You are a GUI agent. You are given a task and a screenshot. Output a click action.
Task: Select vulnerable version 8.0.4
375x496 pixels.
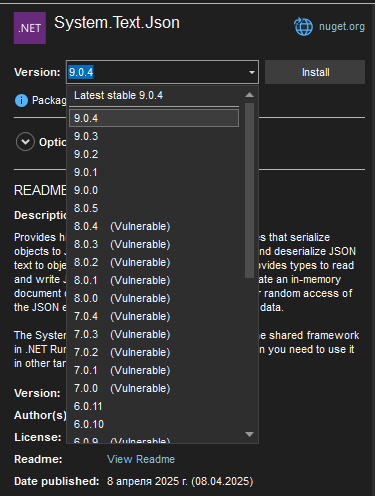(x=154, y=226)
